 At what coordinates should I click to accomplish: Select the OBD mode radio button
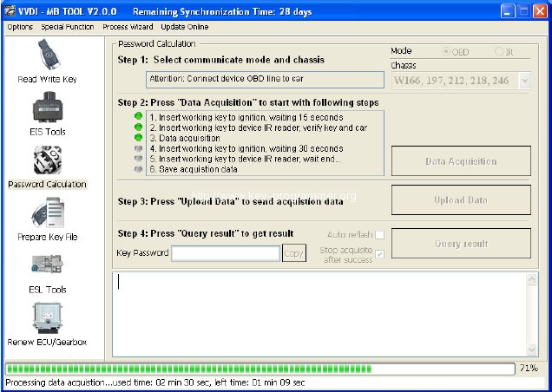pos(447,52)
